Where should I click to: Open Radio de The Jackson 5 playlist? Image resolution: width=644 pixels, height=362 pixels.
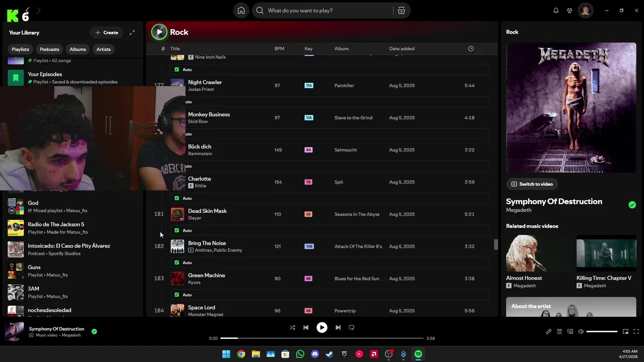[74, 228]
